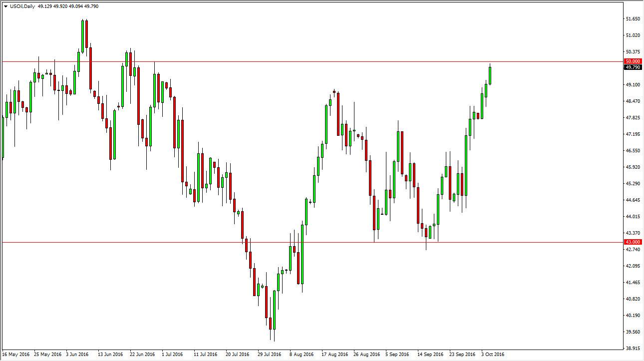This screenshot has height=361, width=644.
Task: Click the latest green candle near 49.790
Action: coord(490,75)
